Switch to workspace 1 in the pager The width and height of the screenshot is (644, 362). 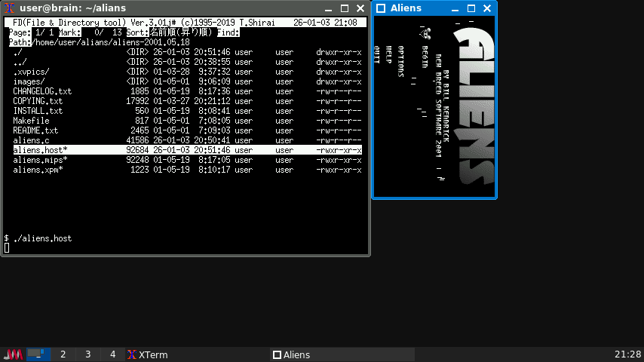click(x=38, y=354)
